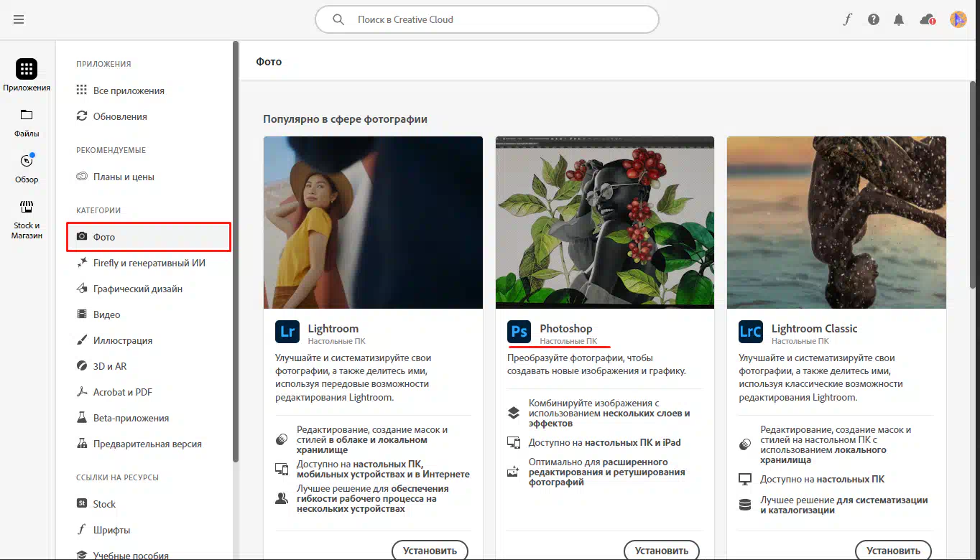Open the fonts f icon in header
Screen dimensions: 980x560
848,19
